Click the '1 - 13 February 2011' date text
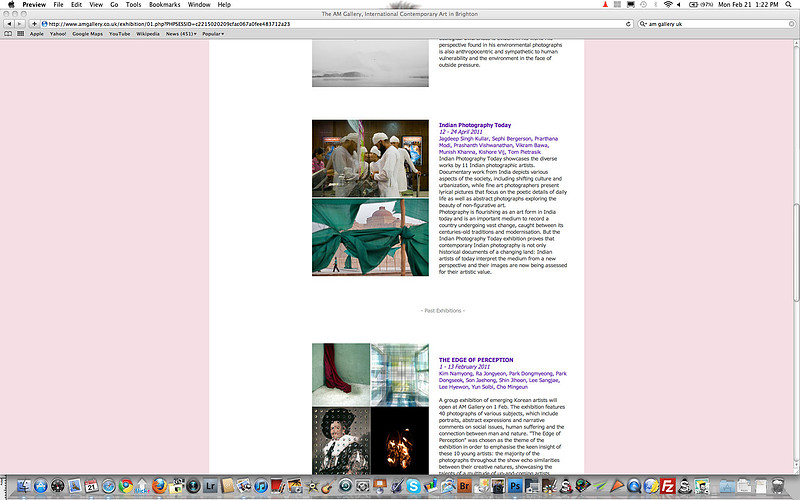 [x=464, y=366]
